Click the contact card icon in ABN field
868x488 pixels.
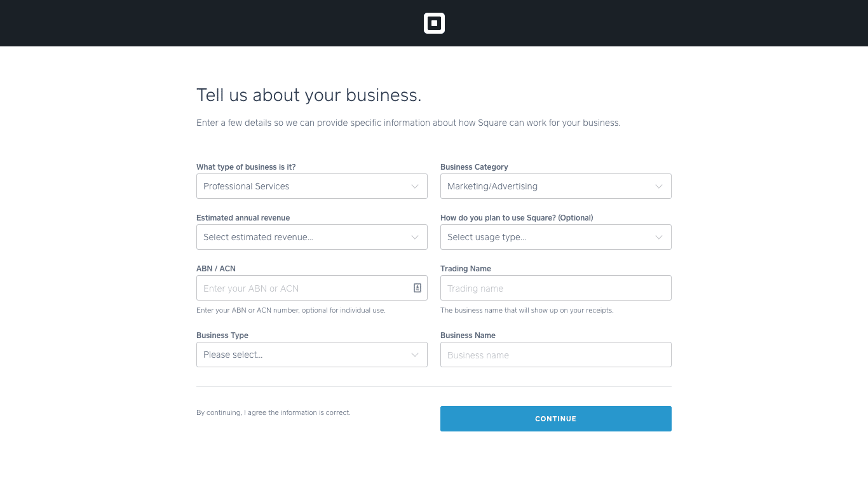click(417, 288)
